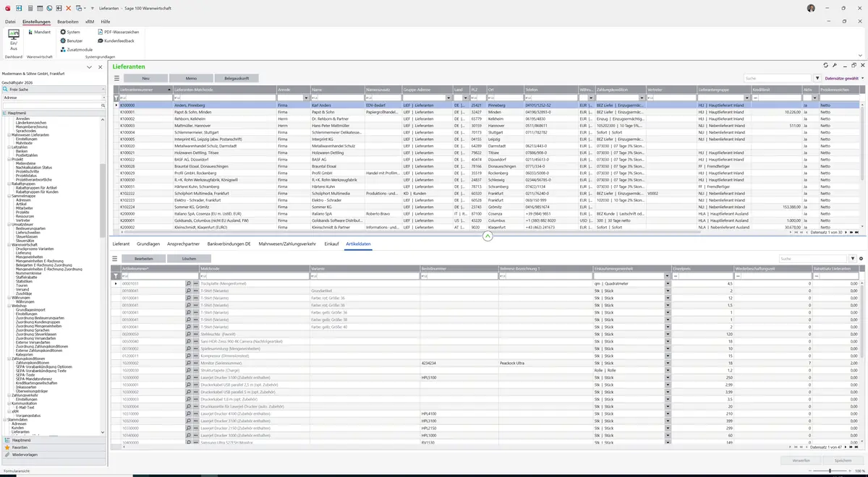Click the Neu button

coord(145,78)
